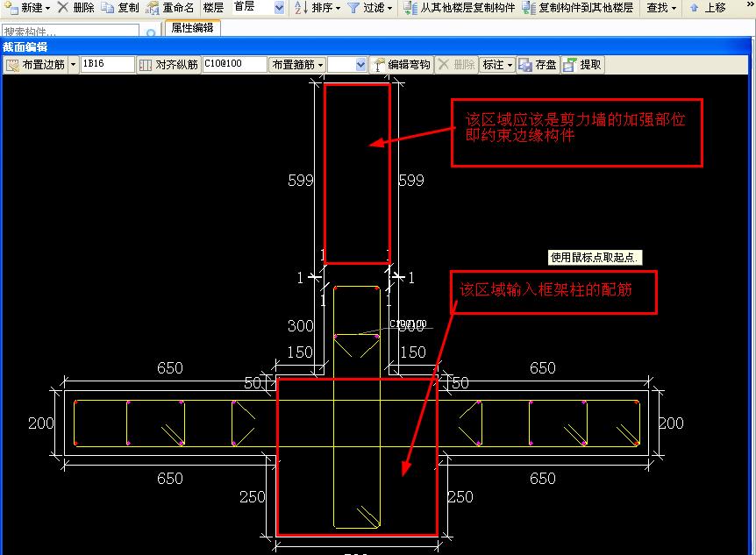Click the 删除 (Delete) X icon in the top toolbar

63,8
